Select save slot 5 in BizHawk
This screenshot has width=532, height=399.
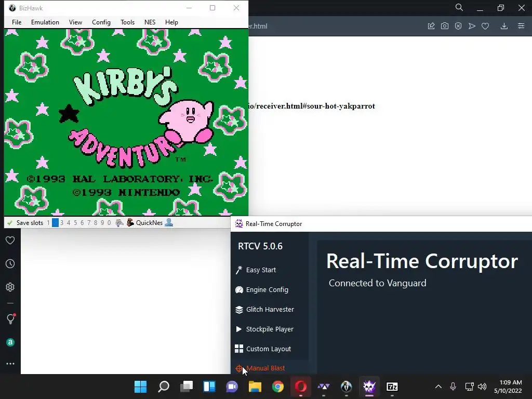tap(75, 223)
